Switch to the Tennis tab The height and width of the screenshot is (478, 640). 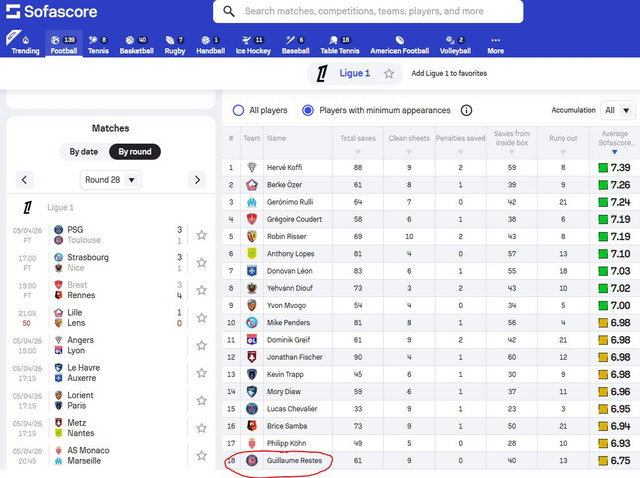click(98, 44)
